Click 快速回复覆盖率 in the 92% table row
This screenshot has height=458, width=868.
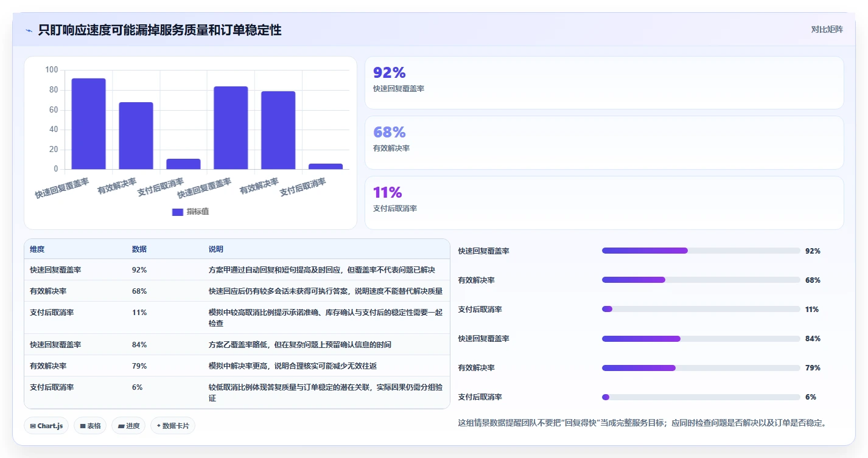click(56, 269)
